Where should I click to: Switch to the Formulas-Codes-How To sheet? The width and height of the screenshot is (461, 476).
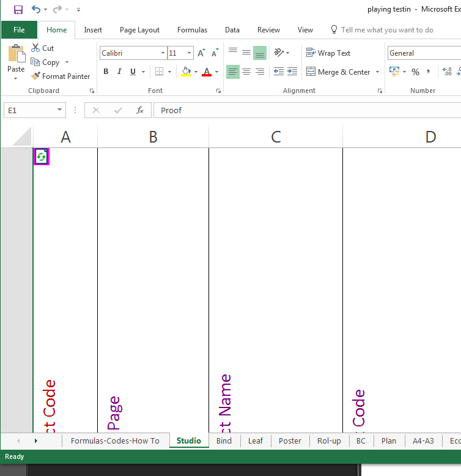coord(115,441)
